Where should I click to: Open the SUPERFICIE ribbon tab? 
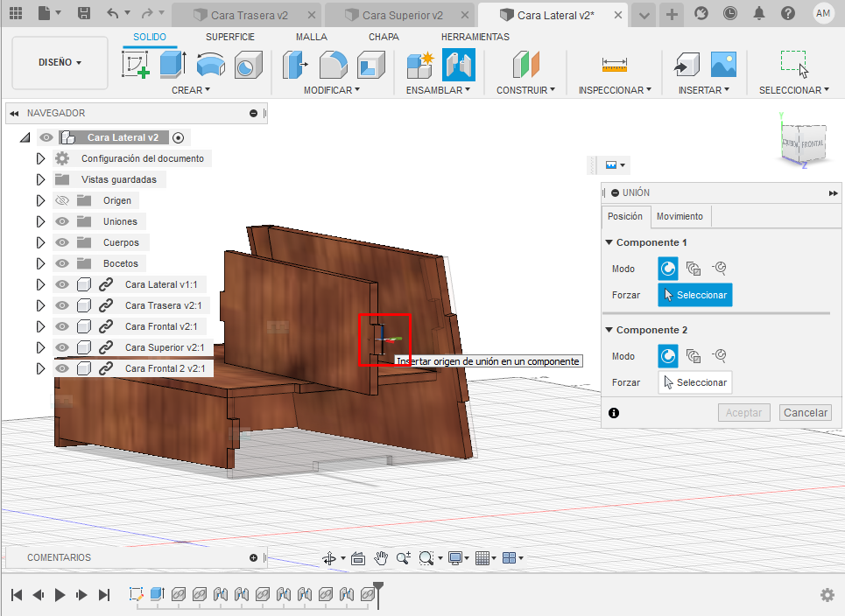(x=230, y=37)
